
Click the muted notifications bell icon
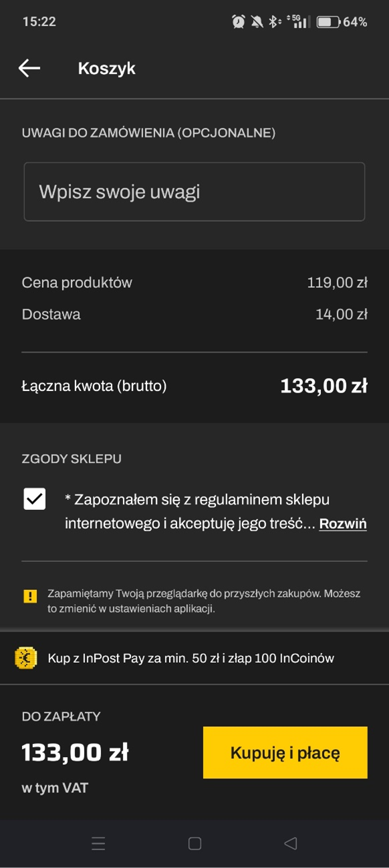257,22
